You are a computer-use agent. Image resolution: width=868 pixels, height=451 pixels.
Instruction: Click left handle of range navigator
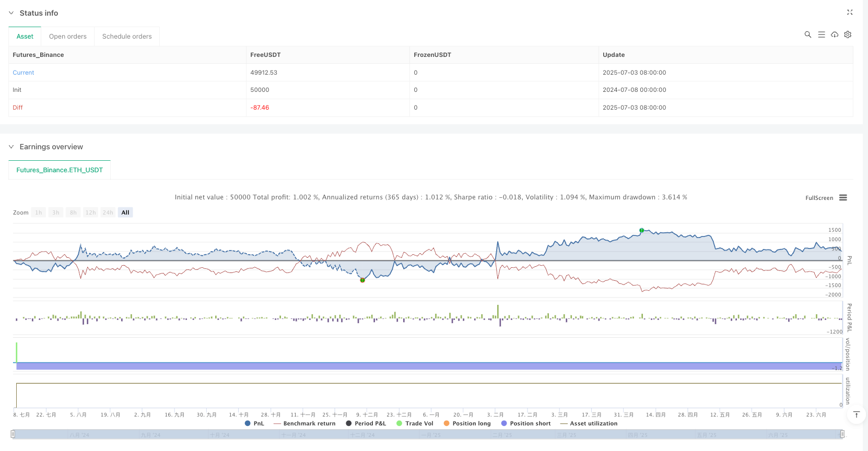coord(13,434)
